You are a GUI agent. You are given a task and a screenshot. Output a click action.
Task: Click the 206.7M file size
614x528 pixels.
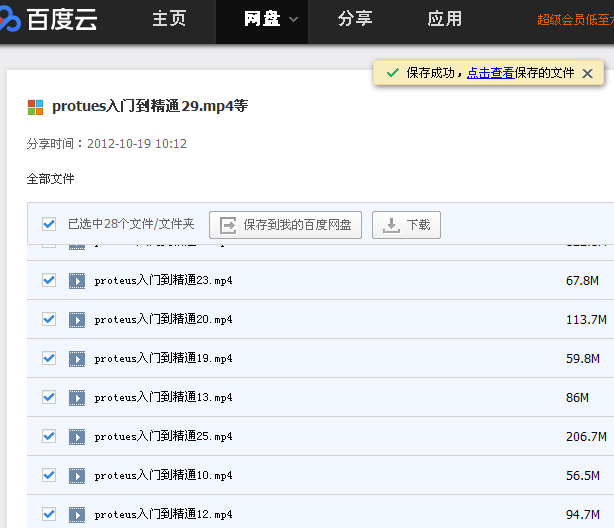coord(586,436)
